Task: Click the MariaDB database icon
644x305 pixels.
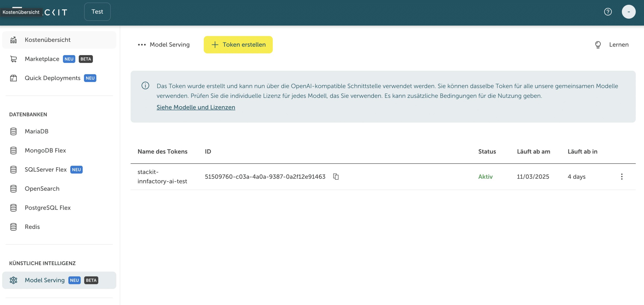Action: (x=13, y=132)
